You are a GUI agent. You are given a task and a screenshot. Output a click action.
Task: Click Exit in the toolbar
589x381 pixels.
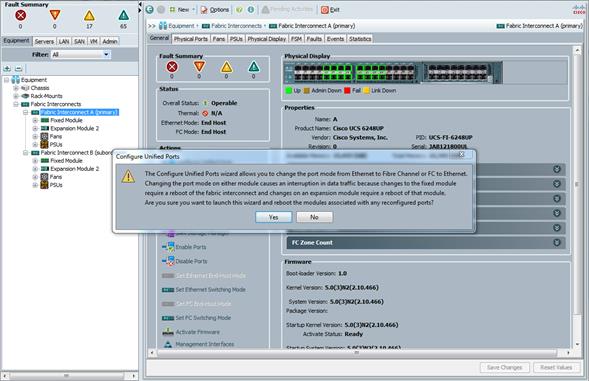[331, 10]
